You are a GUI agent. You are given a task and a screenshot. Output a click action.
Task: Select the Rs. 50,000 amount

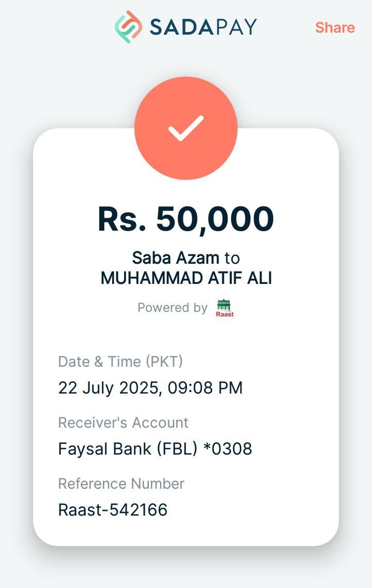[x=186, y=219]
